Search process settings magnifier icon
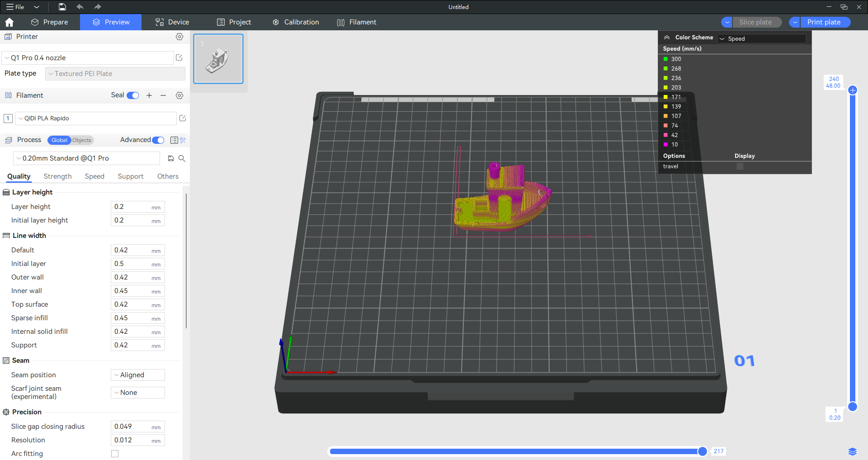The image size is (868, 460). coord(182,158)
